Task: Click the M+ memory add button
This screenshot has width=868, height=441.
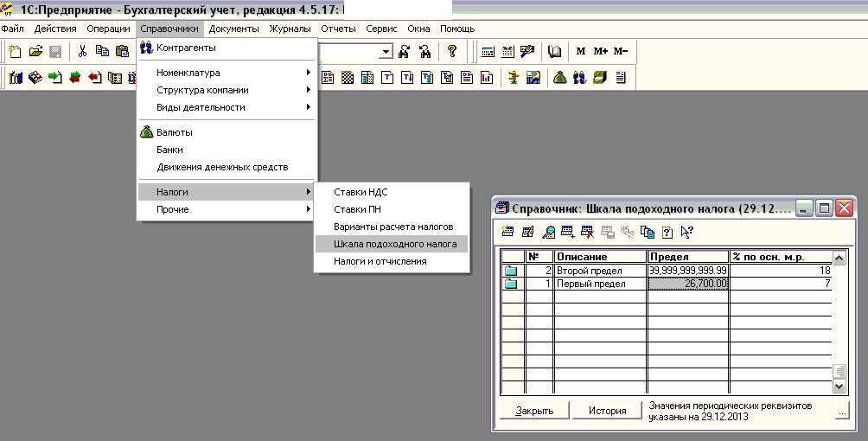Action: point(600,52)
